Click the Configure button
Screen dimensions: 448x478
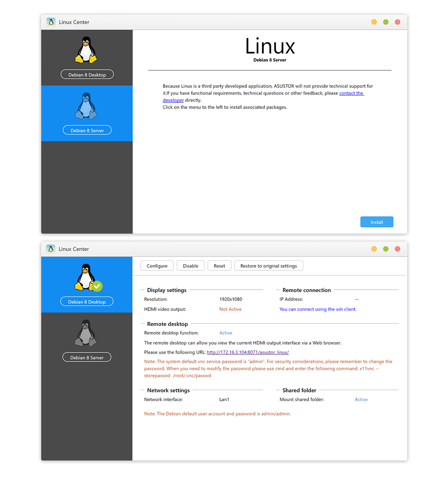click(157, 266)
